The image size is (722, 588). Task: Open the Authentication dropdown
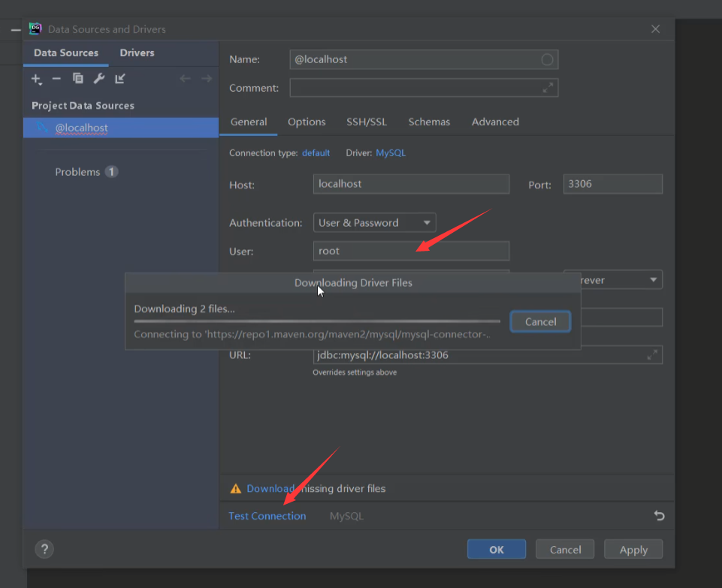point(374,223)
